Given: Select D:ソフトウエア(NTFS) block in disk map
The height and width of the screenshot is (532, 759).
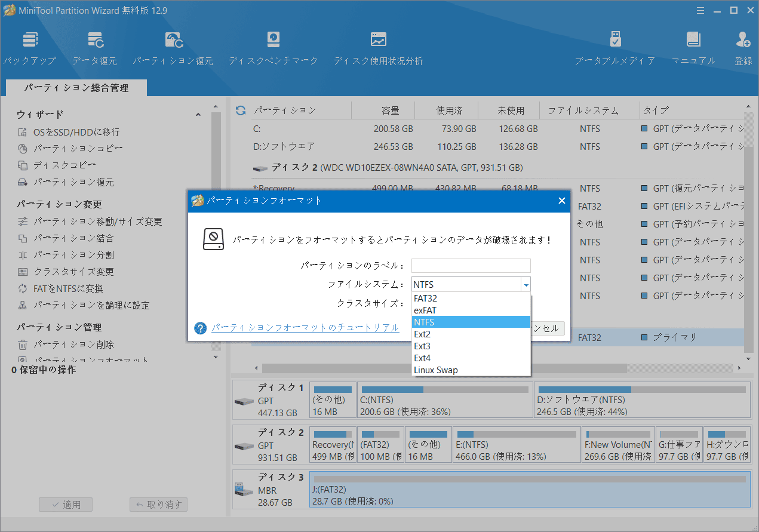Looking at the screenshot, I should point(642,400).
